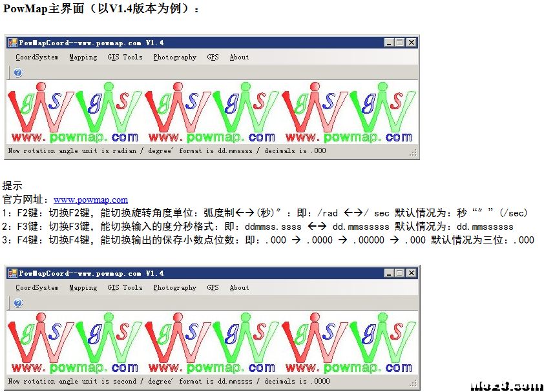The width and height of the screenshot is (544, 392).
Task: Open Mapping menu in top window
Action: (x=83, y=57)
